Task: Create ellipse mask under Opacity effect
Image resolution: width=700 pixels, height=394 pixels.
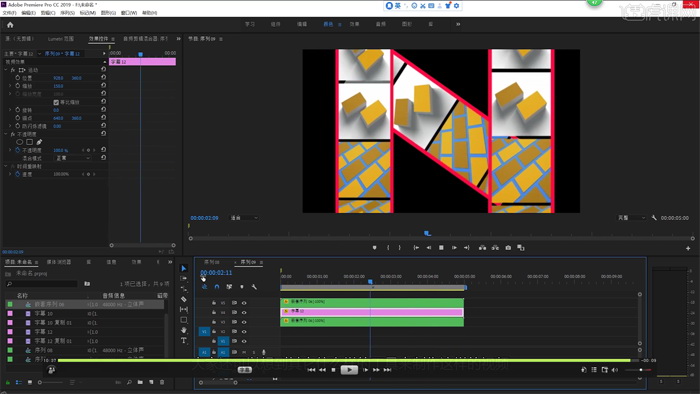Action: pos(19,142)
